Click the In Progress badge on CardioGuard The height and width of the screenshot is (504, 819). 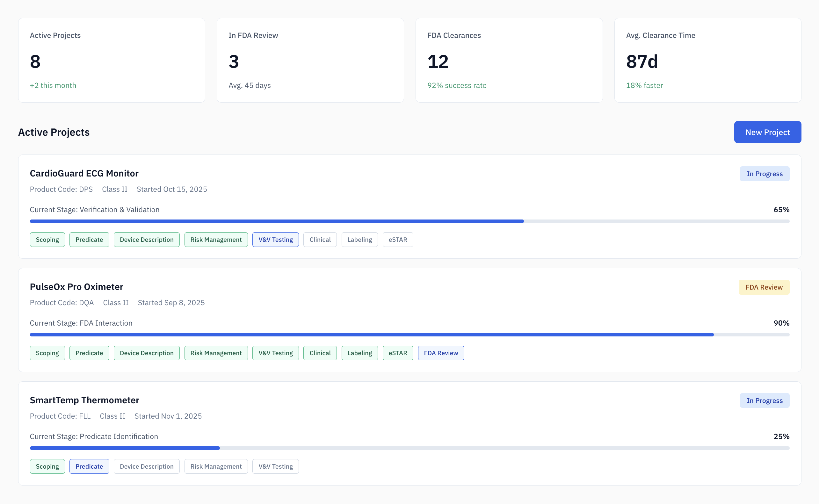coord(764,173)
